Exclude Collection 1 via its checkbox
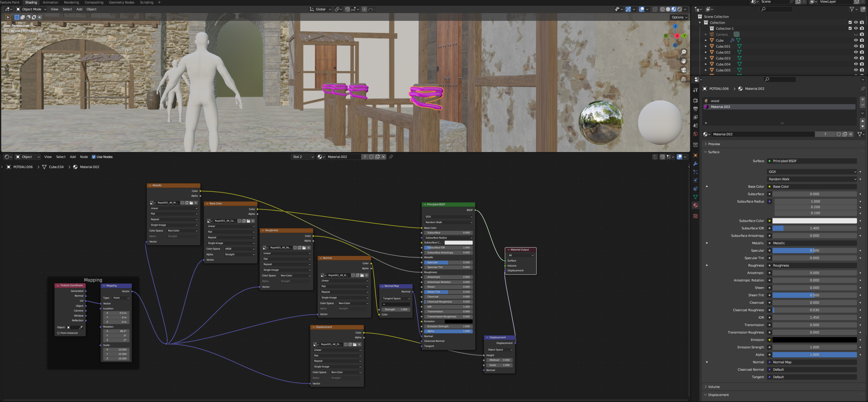868x402 pixels. pyautogui.click(x=850, y=28)
